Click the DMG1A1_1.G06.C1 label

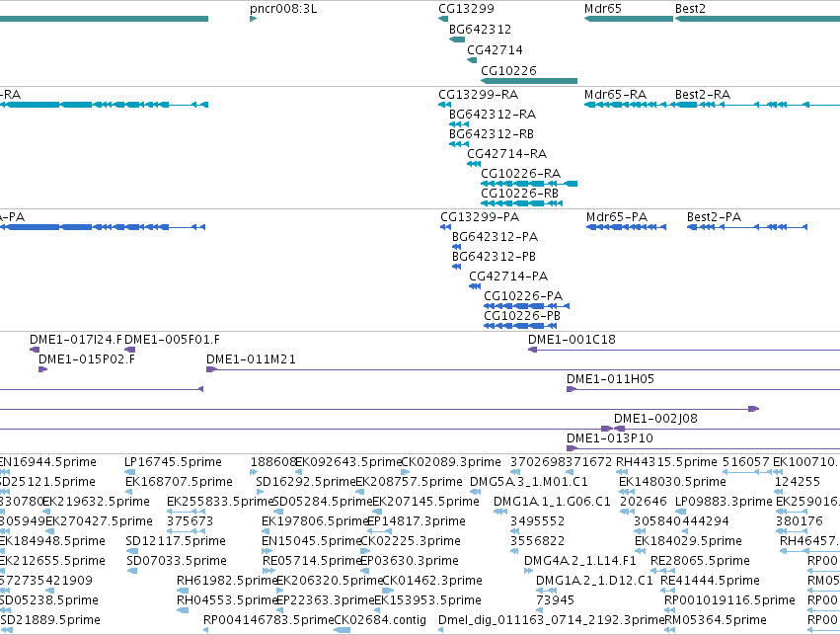[x=552, y=501]
